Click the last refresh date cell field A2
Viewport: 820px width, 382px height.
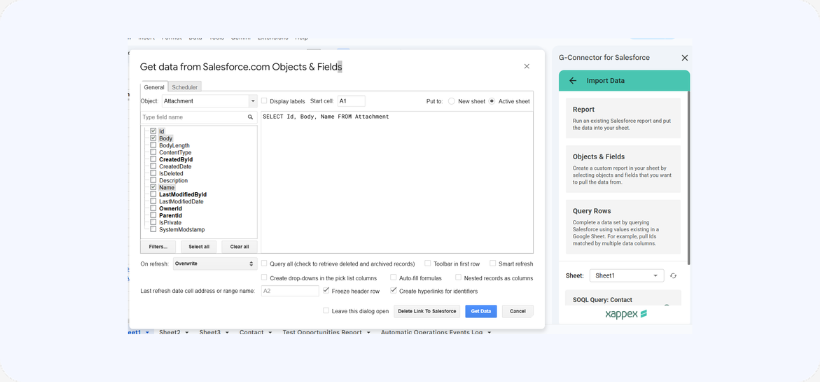290,291
